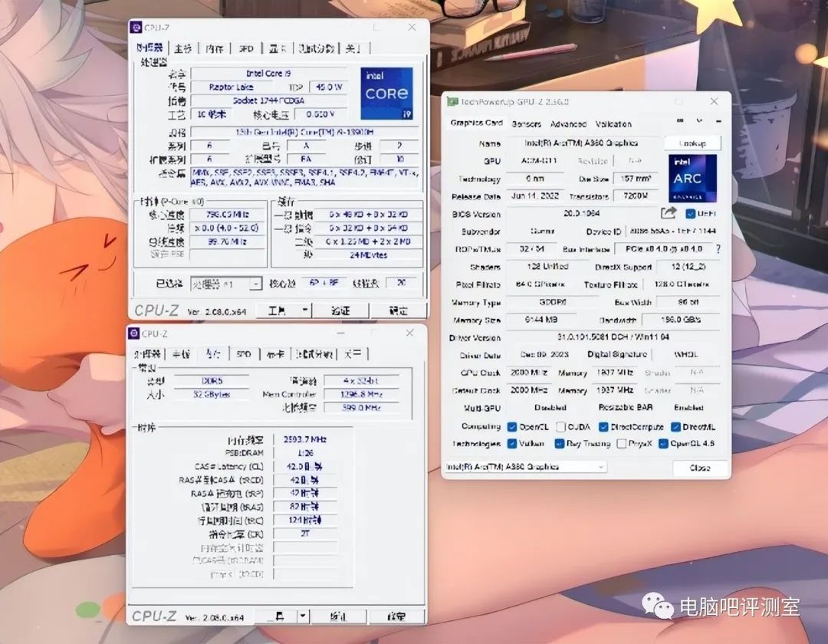This screenshot has height=644, width=828.
Task: Toggle the OpenGL 4.6 checkbox
Action: pyautogui.click(x=663, y=443)
